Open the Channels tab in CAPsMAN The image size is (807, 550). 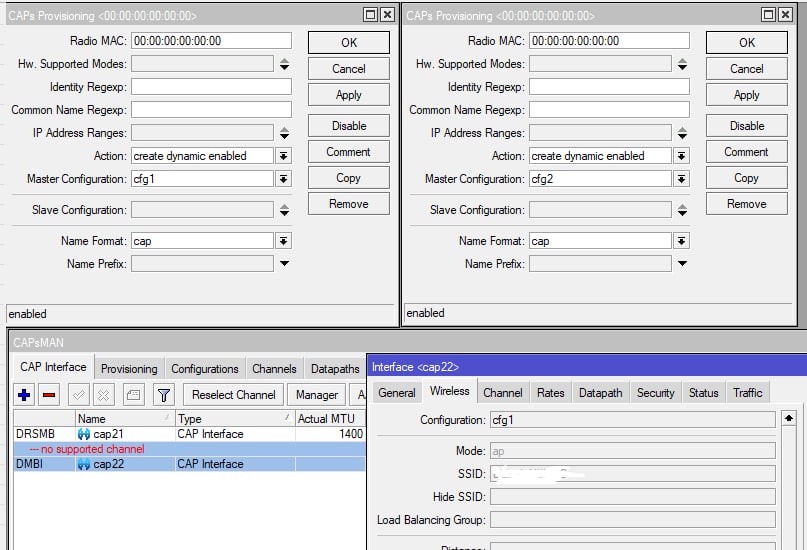274,369
